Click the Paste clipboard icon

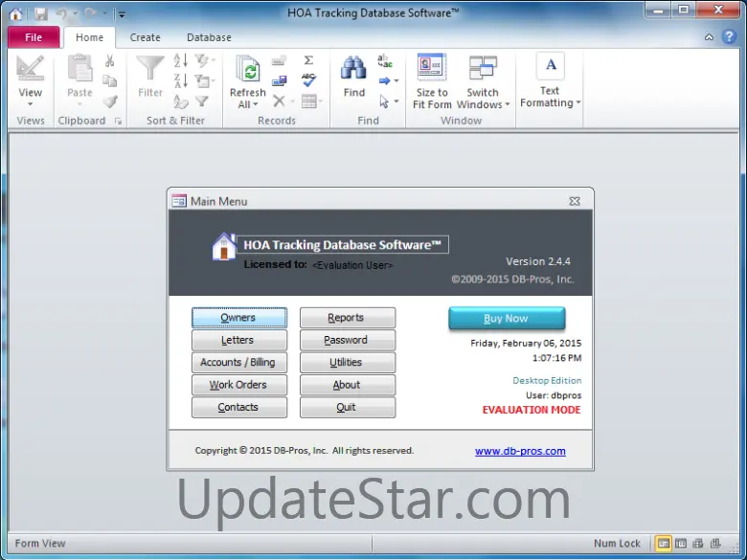(79, 68)
